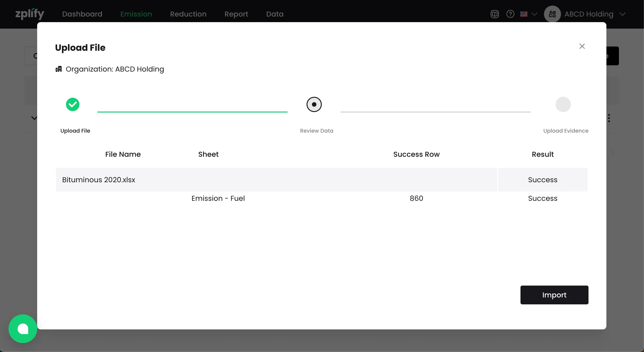644x352 pixels.
Task: Go to the Reduction menu
Action: (188, 14)
